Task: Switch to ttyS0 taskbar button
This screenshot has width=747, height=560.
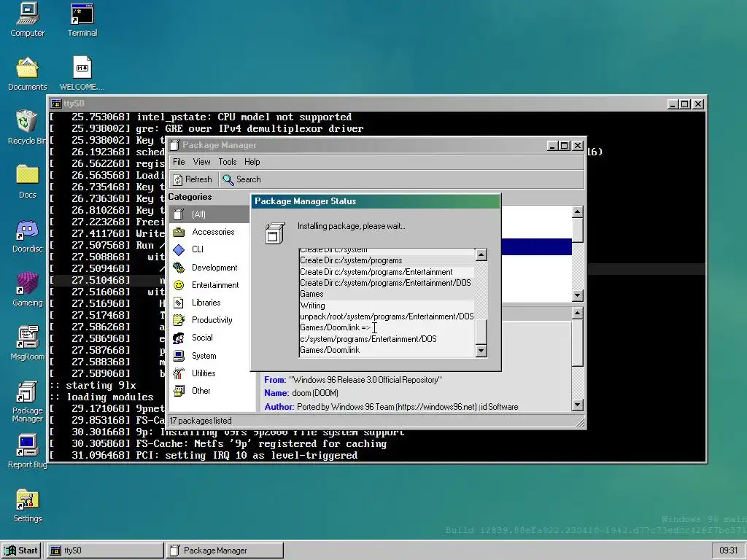Action: pos(105,551)
